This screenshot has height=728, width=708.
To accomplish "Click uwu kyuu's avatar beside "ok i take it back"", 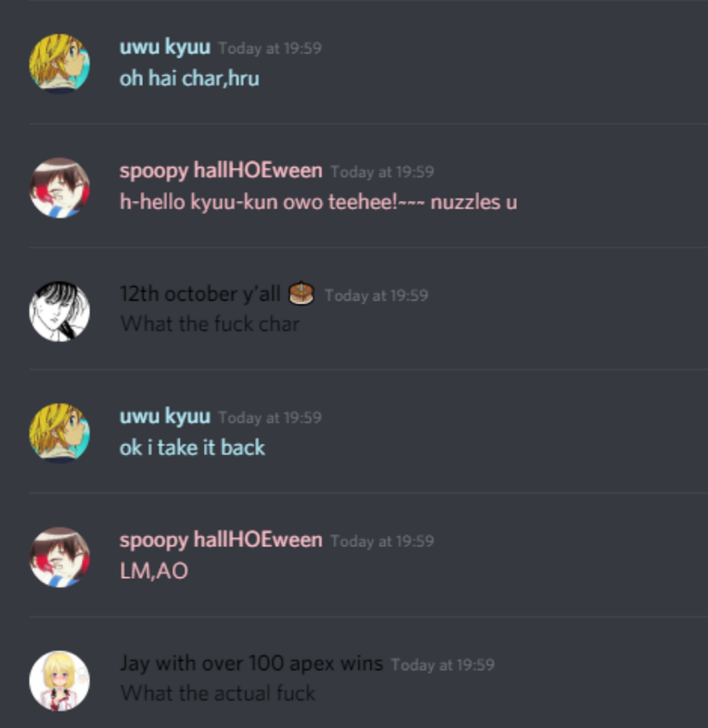I will pos(59,433).
